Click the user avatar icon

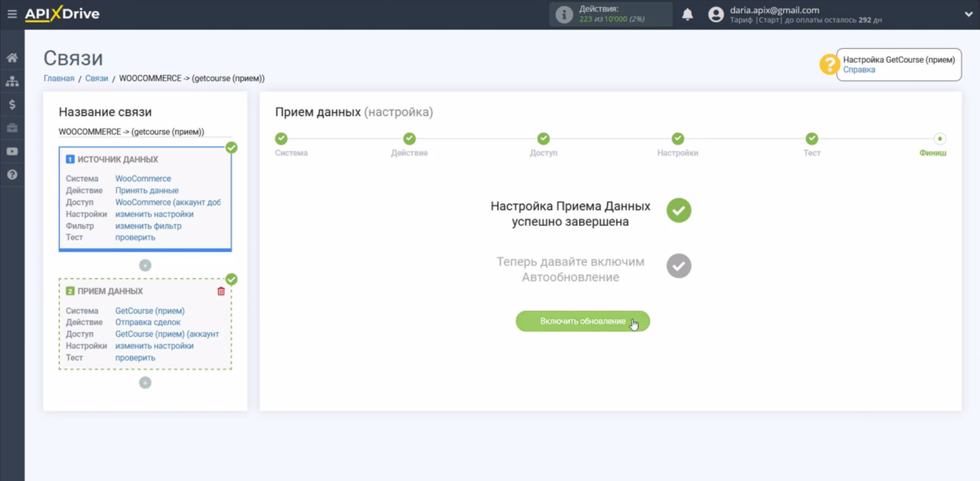[x=715, y=15]
